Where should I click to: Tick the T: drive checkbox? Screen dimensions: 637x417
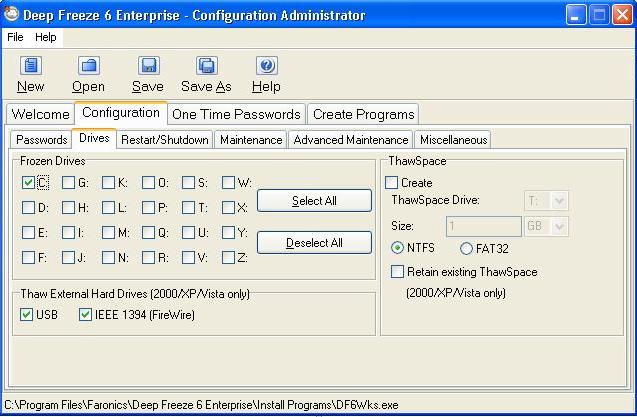pos(188,208)
